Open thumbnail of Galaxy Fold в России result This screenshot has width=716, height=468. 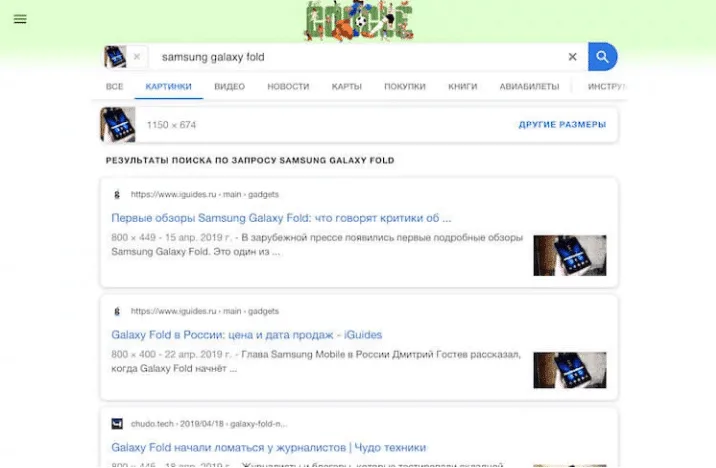click(570, 370)
